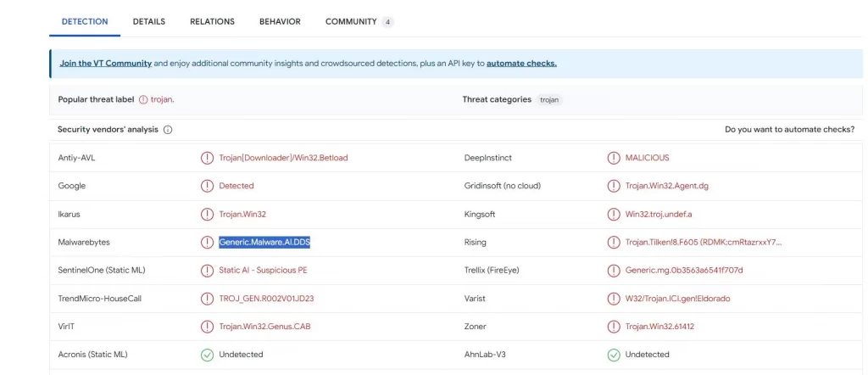Switch to the DETAILS tab
The width and height of the screenshot is (868, 375).
pyautogui.click(x=149, y=21)
